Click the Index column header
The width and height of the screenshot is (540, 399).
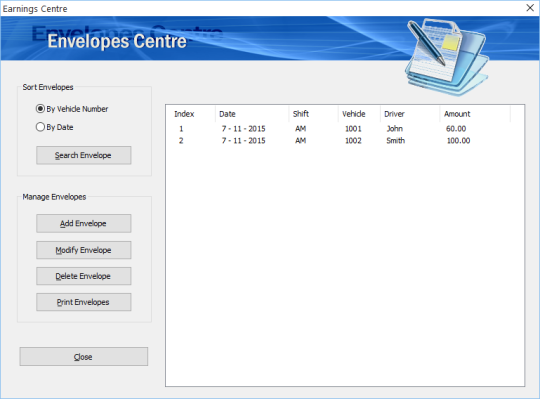click(192, 114)
